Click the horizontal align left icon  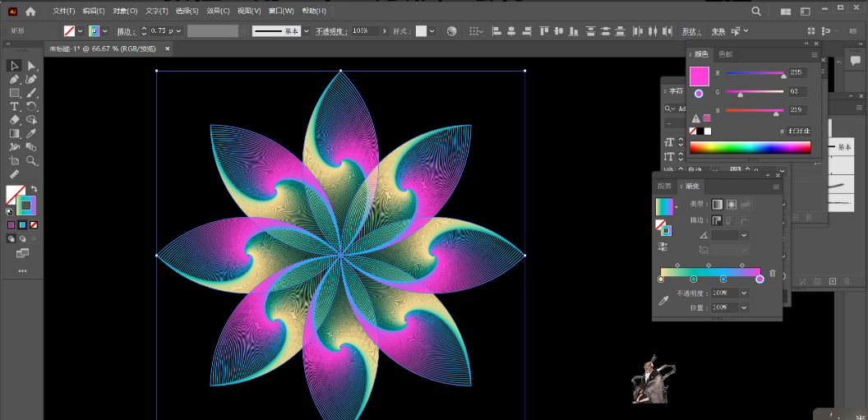coord(496,31)
